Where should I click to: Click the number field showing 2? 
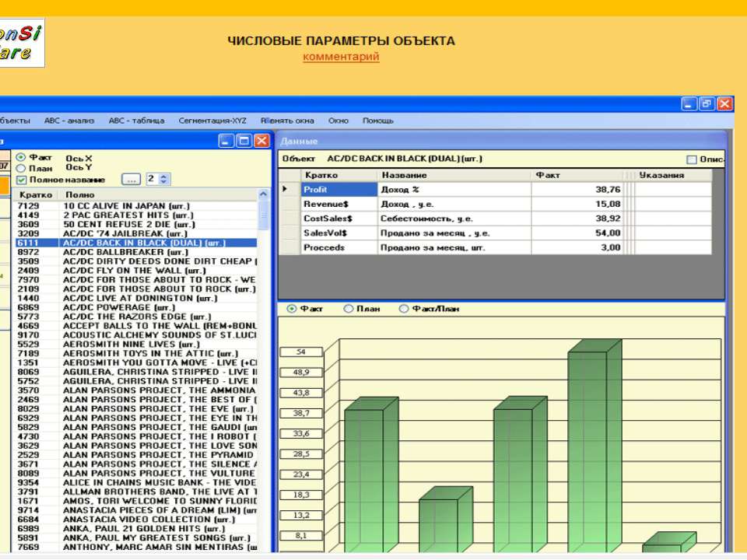152,179
